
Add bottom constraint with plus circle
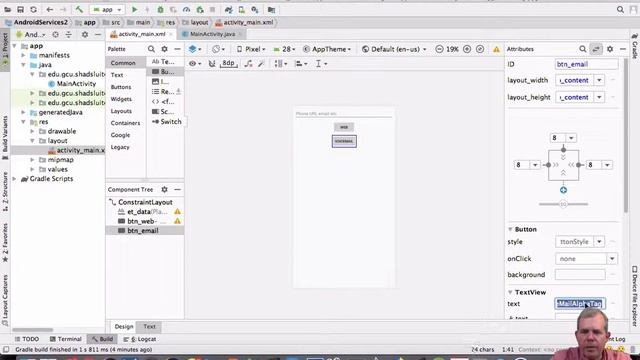[563, 190]
